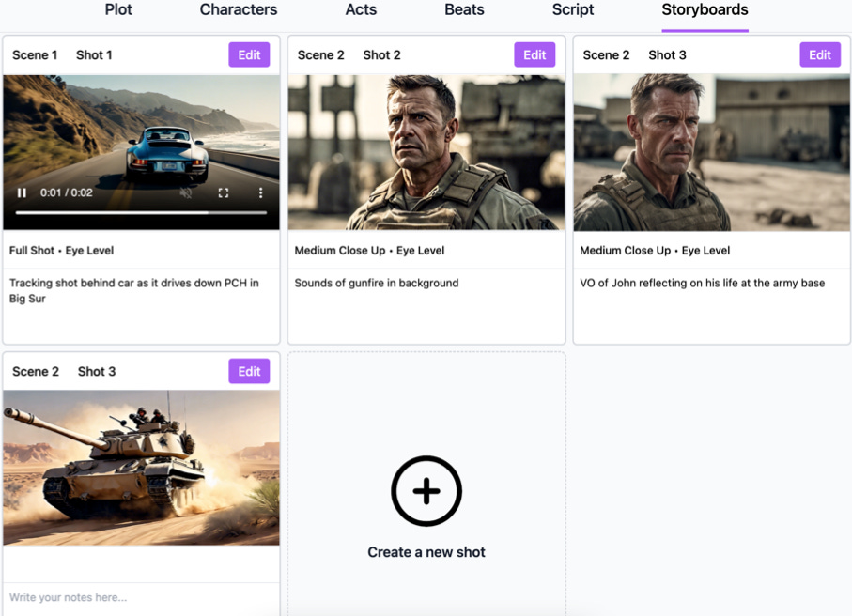Viewport: 852px width, 616px height.
Task: Switch to the Script tab
Action: click(573, 9)
